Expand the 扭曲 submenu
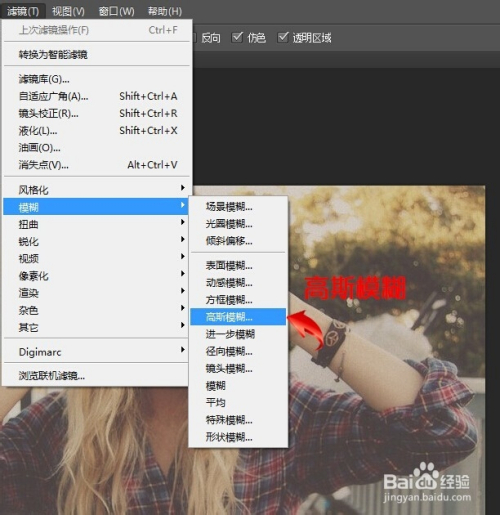500x515 pixels. [x=96, y=224]
